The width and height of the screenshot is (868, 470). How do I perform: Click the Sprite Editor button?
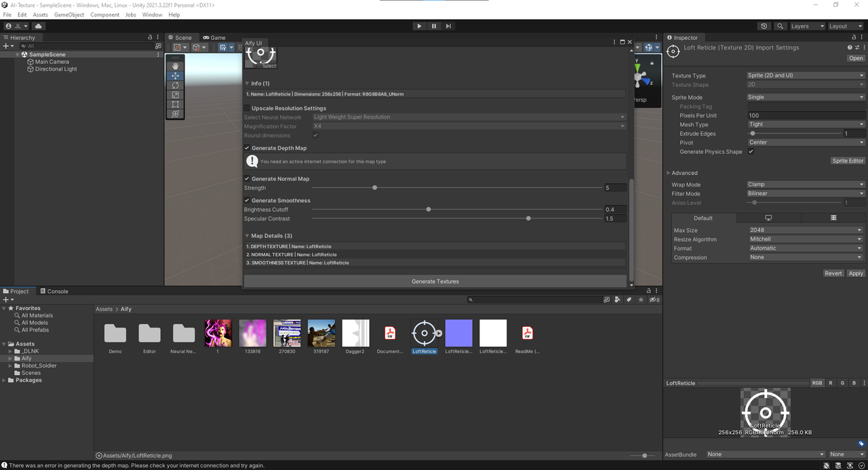point(848,161)
